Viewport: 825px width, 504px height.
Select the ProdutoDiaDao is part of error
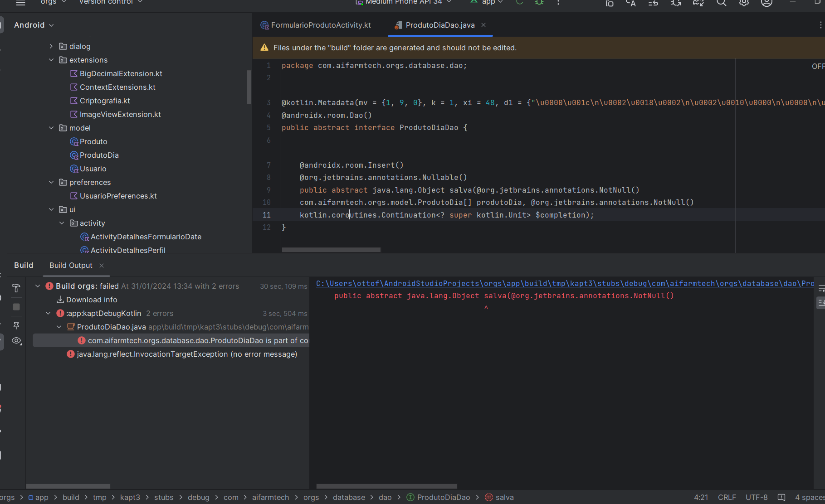pos(171,340)
